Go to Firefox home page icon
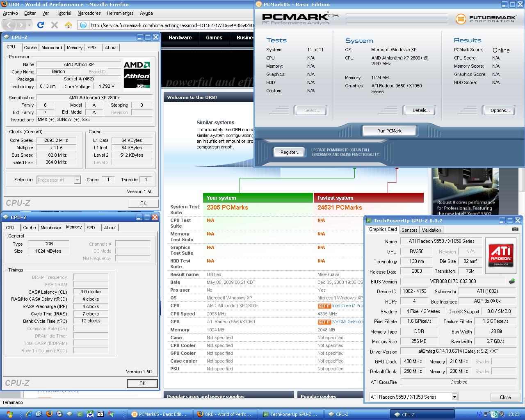 pyautogui.click(x=68, y=25)
